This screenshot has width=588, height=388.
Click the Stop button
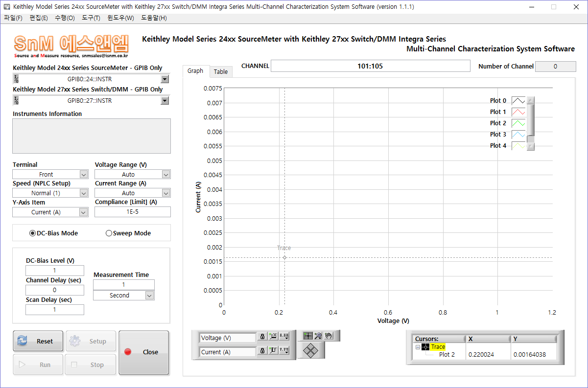coord(91,365)
